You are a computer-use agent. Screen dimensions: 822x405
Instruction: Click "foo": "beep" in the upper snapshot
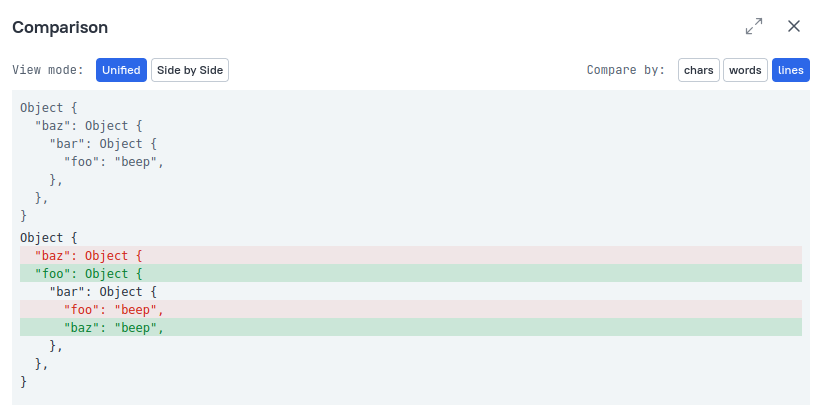pyautogui.click(x=114, y=162)
